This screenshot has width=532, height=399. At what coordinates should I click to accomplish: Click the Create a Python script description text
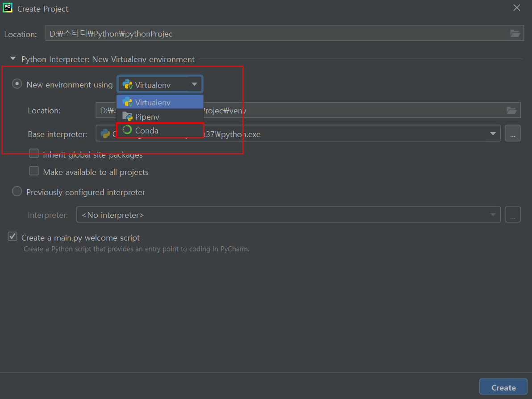click(137, 249)
